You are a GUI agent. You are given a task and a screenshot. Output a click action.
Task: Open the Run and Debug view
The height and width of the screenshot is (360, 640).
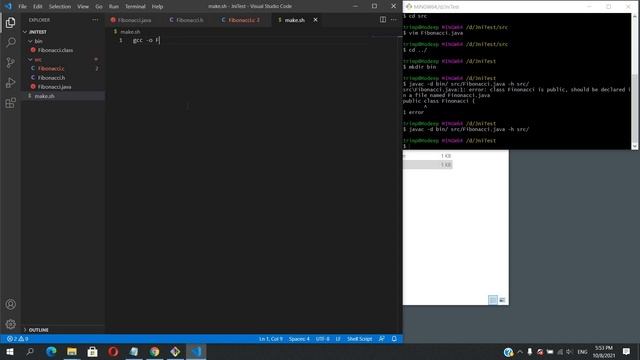pos(11,82)
